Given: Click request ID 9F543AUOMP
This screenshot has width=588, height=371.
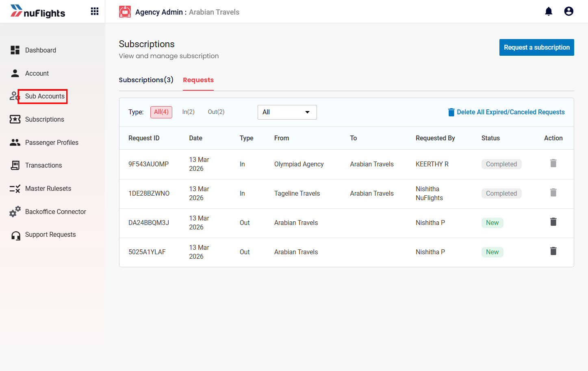Looking at the screenshot, I should 148,164.
